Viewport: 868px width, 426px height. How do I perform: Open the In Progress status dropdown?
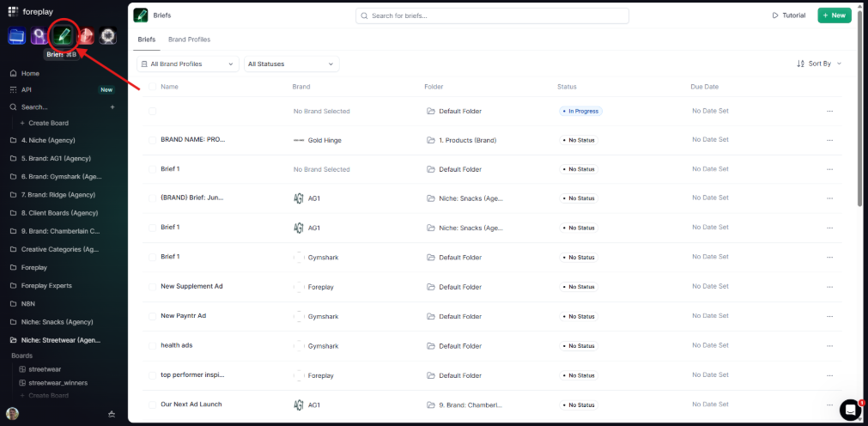(580, 111)
